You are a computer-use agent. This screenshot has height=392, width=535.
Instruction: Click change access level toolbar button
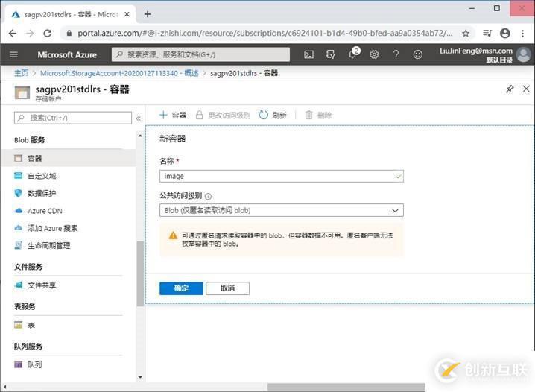click(223, 115)
